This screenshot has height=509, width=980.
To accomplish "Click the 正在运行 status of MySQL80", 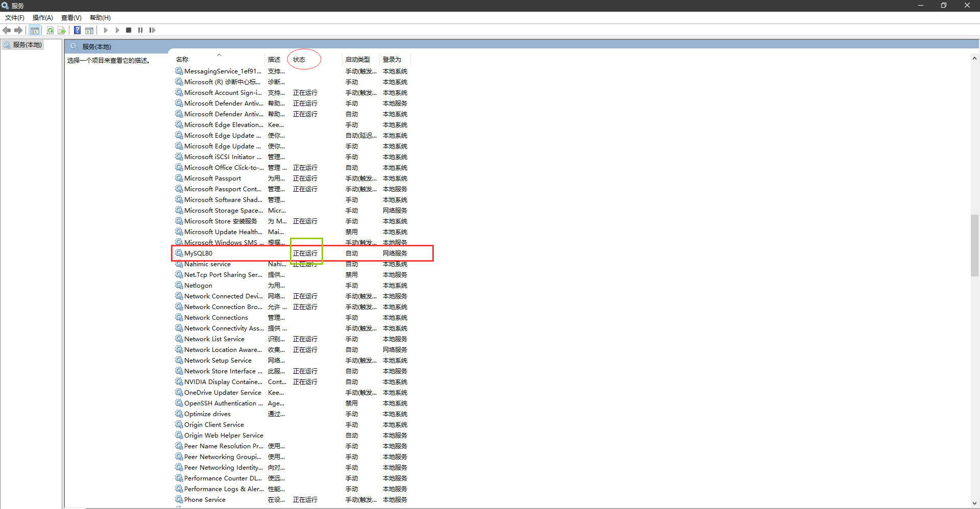I will coord(305,253).
